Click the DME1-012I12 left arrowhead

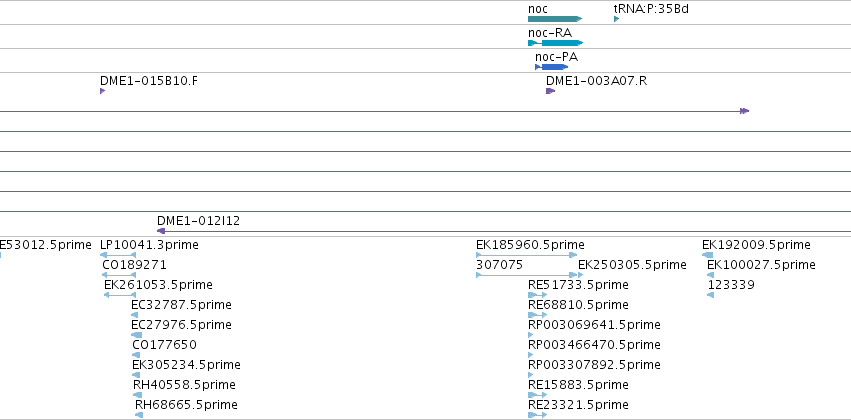[161, 231]
